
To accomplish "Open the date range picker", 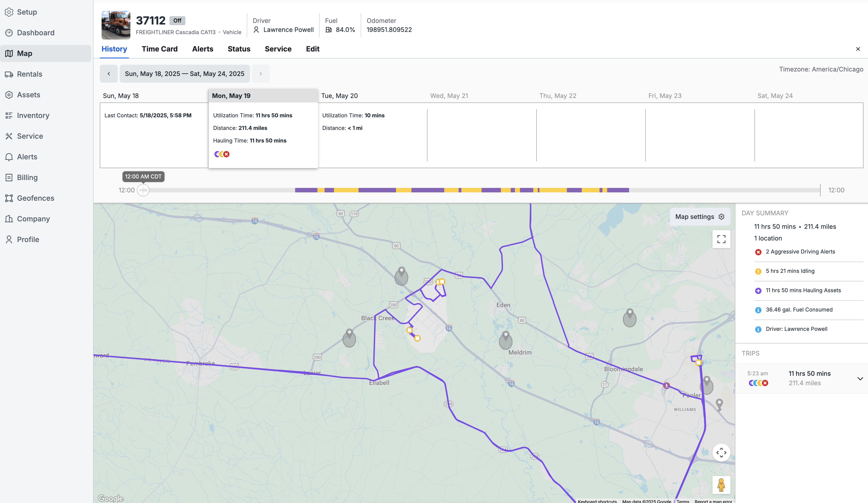I will (184, 74).
